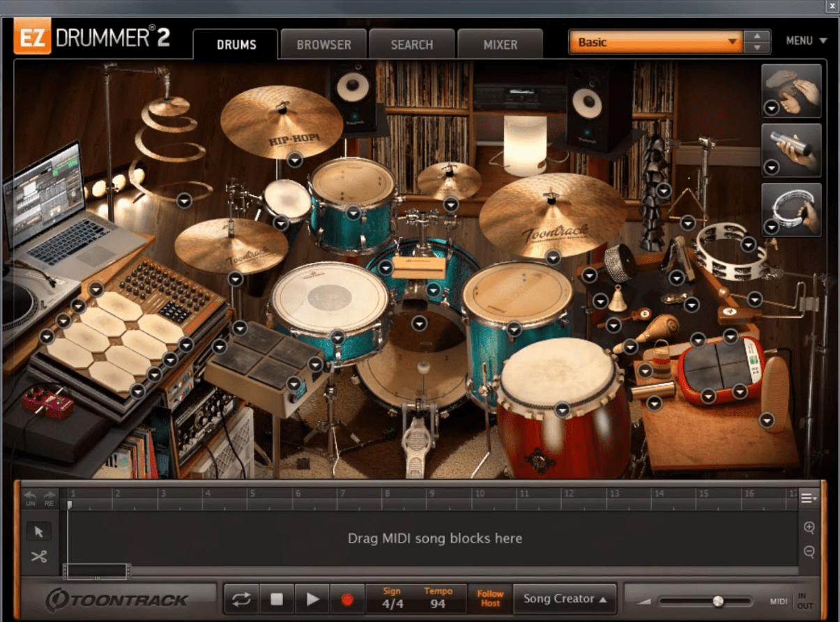Hit the Hip-Hop crash cymbal
Screen dimensions: 840x622
282,123
